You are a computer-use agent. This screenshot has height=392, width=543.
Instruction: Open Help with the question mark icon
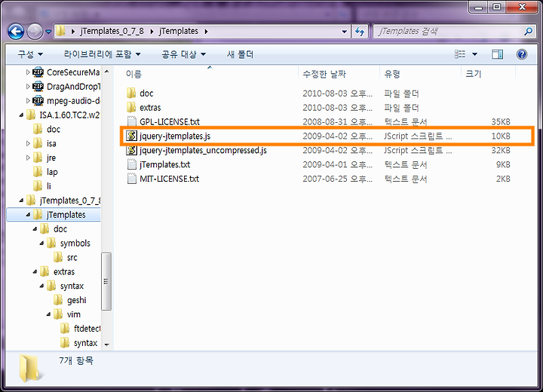522,54
